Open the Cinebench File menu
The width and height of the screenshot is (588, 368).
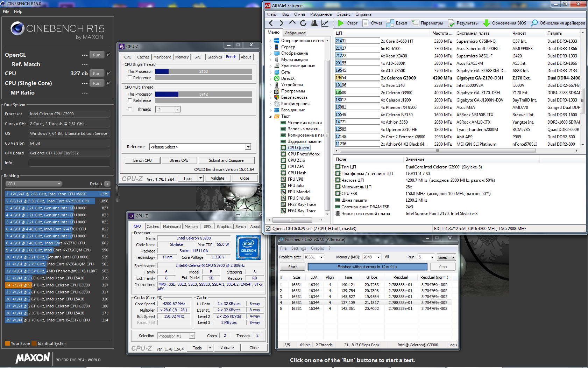click(6, 12)
